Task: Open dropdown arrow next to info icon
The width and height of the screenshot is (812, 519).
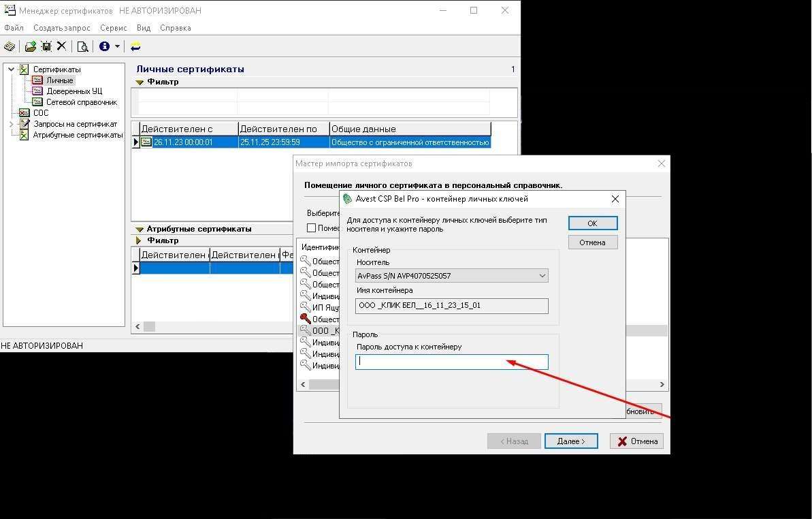Action: coord(117,46)
